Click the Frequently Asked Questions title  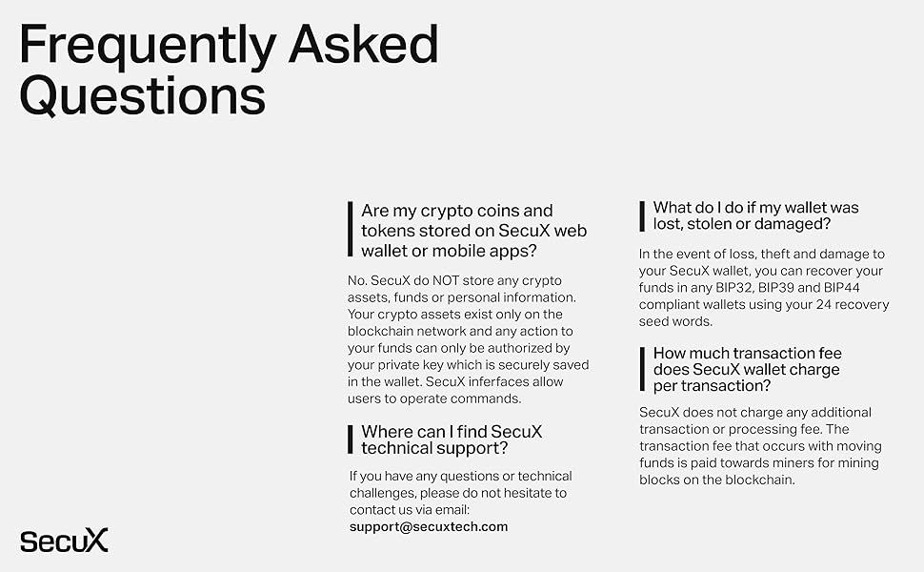point(229,71)
